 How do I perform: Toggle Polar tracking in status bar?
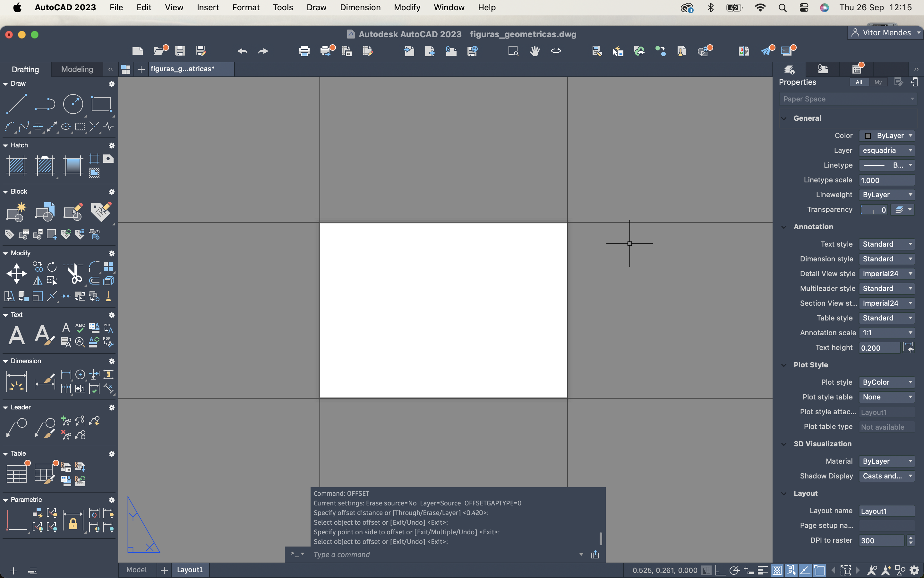734,570
